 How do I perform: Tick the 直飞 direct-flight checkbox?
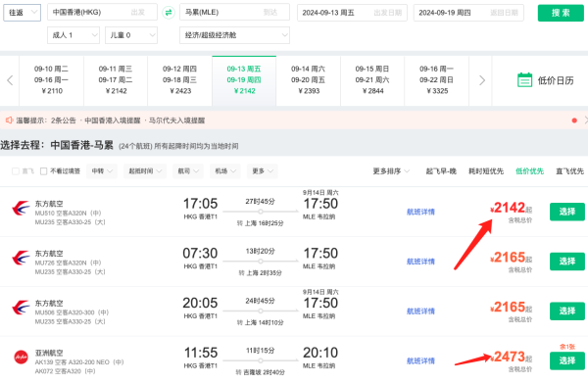(16, 171)
